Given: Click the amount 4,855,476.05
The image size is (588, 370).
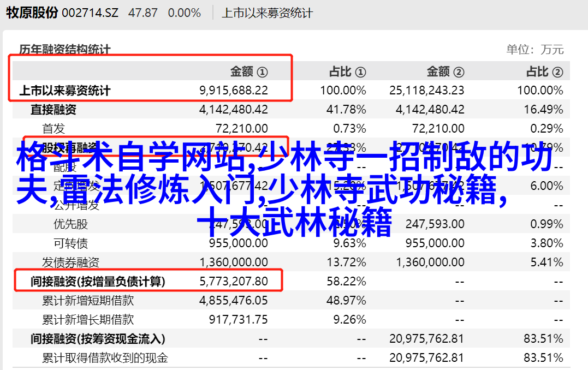Looking at the screenshot, I should 234,301.
